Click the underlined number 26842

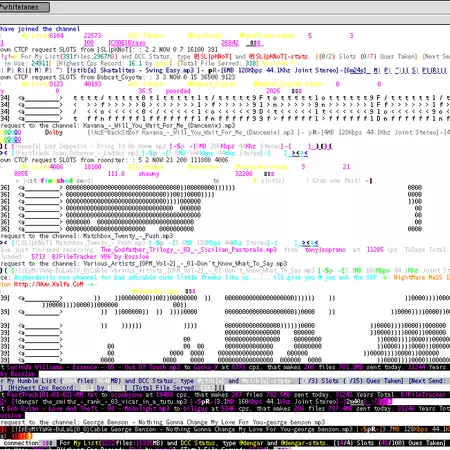230,43
